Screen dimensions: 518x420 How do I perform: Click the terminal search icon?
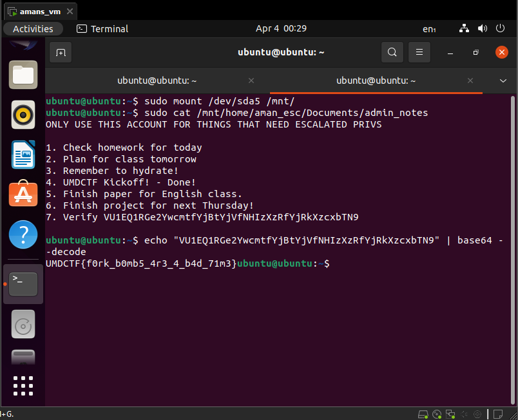(x=392, y=52)
